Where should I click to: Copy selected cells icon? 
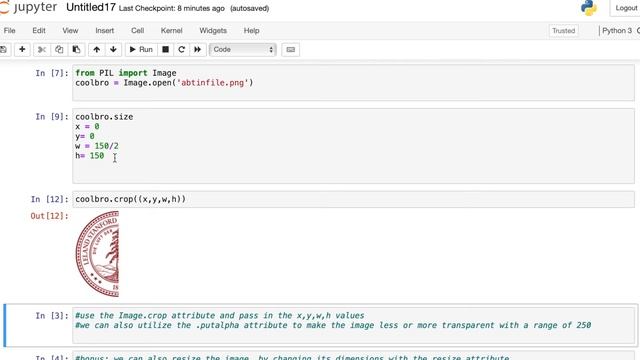(x=59, y=49)
